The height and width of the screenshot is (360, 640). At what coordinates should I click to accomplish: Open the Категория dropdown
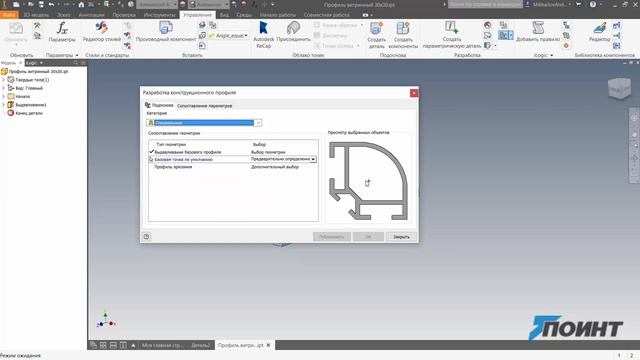(258, 123)
